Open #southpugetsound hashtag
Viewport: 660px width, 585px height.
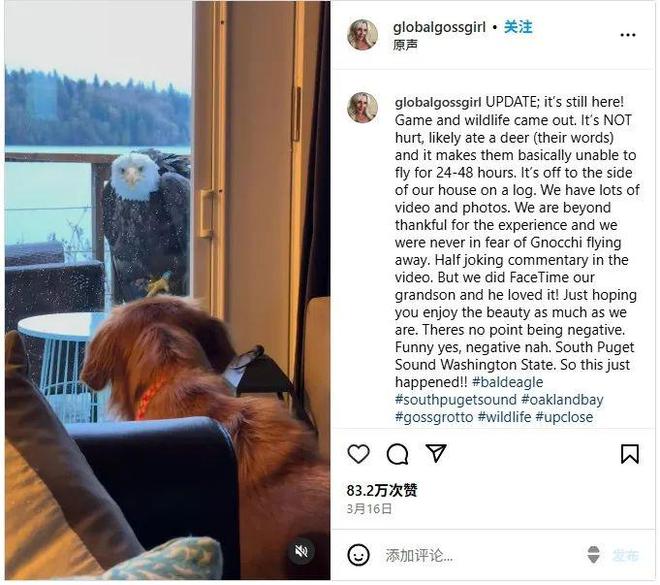[x=455, y=400]
